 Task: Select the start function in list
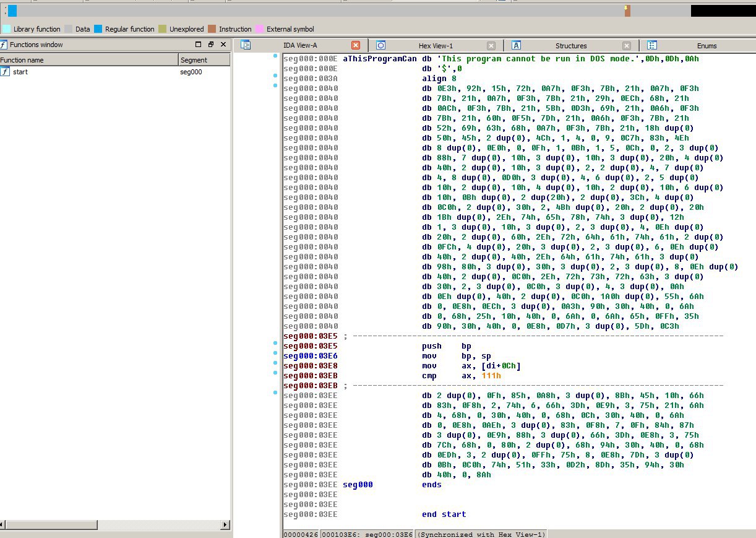point(20,72)
